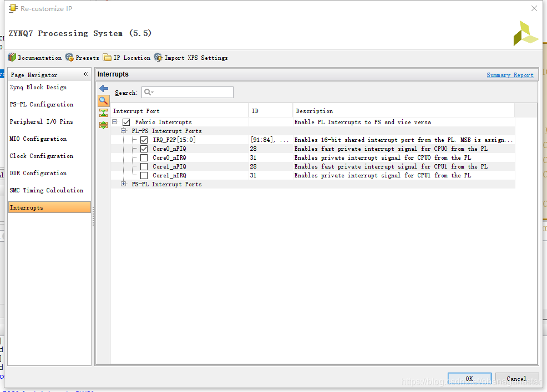Enable the Core0_nIRQ checkbox

[144, 157]
